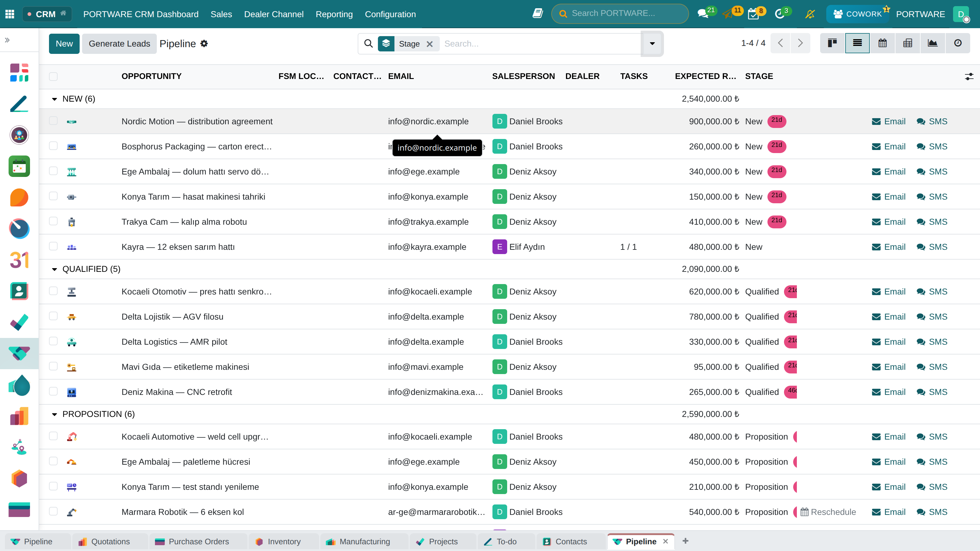Click the 21d badge on Ege Ambalaj
The image size is (980, 551).
[x=776, y=171]
